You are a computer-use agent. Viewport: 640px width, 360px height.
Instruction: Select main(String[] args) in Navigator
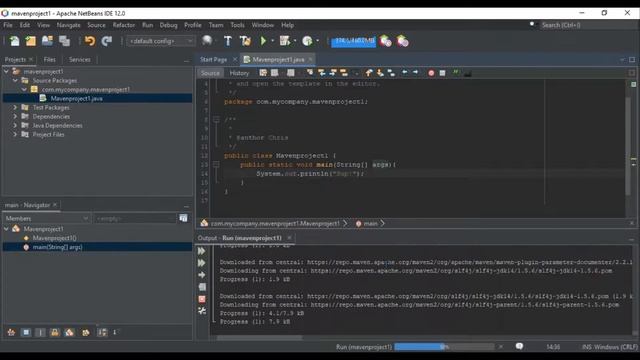57,247
